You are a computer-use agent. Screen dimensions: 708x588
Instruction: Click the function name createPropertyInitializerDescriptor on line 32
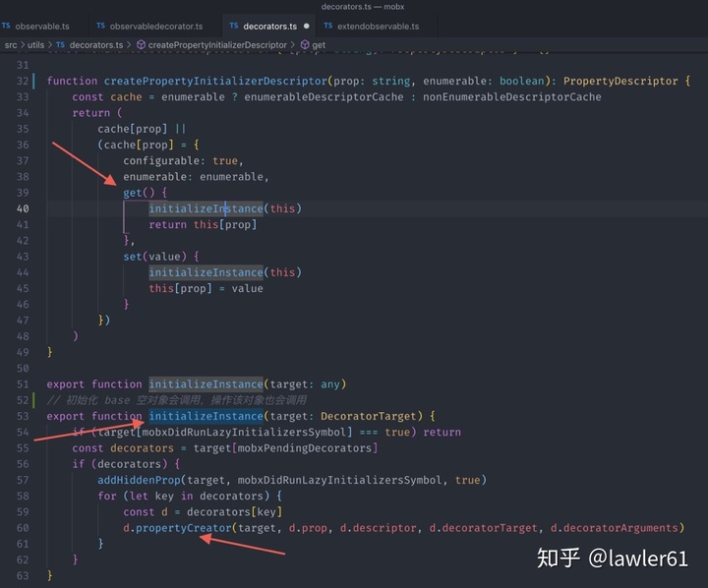click(215, 82)
